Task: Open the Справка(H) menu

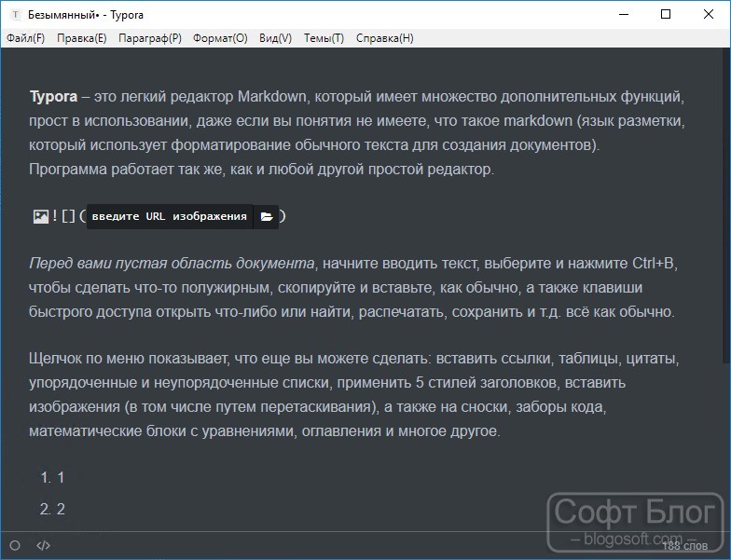Action: pyautogui.click(x=384, y=38)
